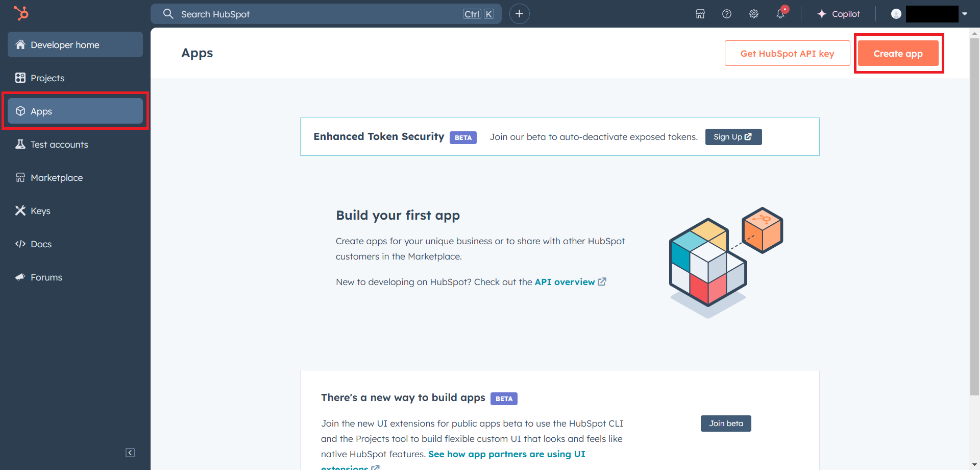Open Marketplace in the sidebar
Screen dimensions: 980x470
[75, 177]
